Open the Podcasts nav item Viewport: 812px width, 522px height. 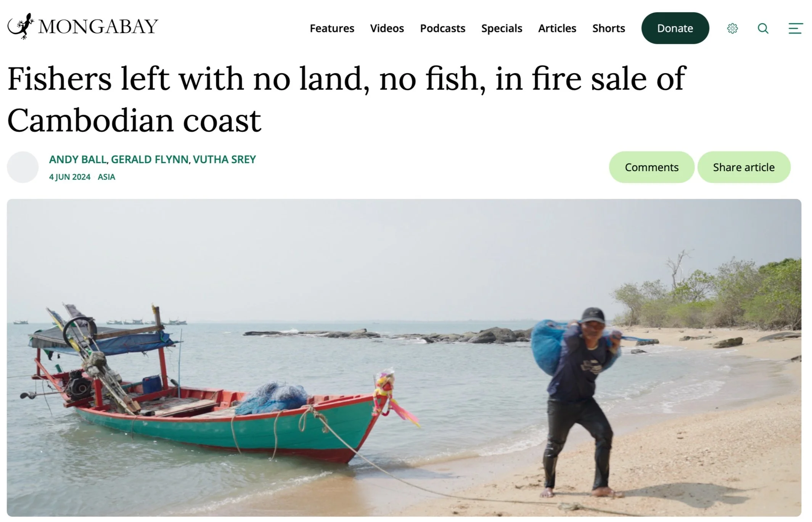(442, 28)
